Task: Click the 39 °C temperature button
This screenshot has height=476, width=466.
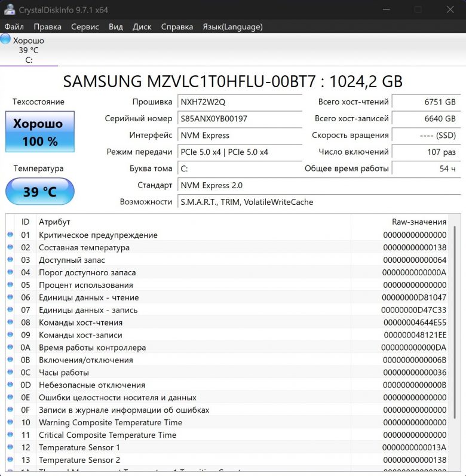Action: 40,192
